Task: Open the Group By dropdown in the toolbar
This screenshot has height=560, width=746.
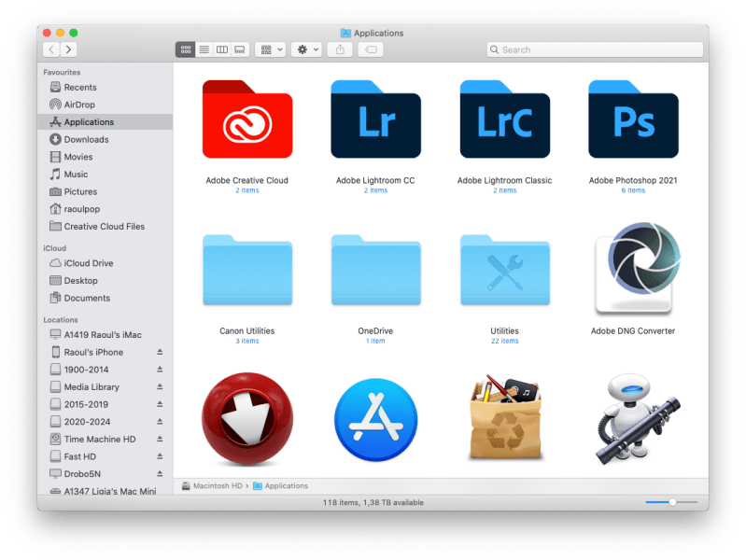Action: [271, 49]
